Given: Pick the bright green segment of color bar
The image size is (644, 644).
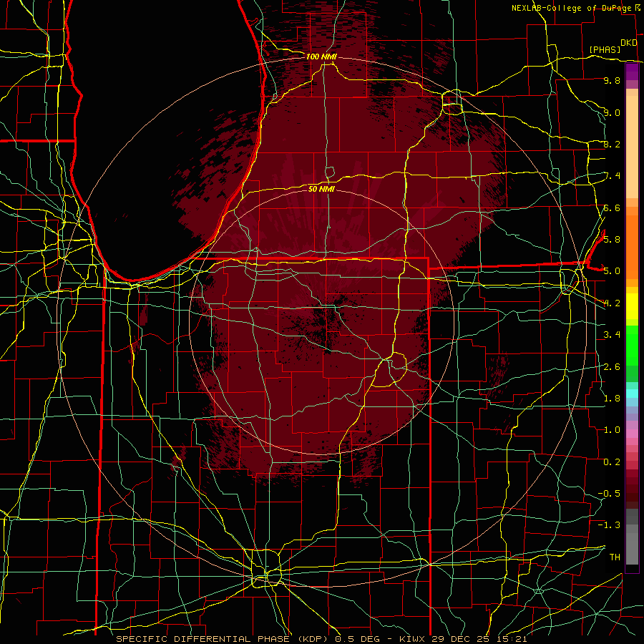Looking at the screenshot, I should (632, 345).
